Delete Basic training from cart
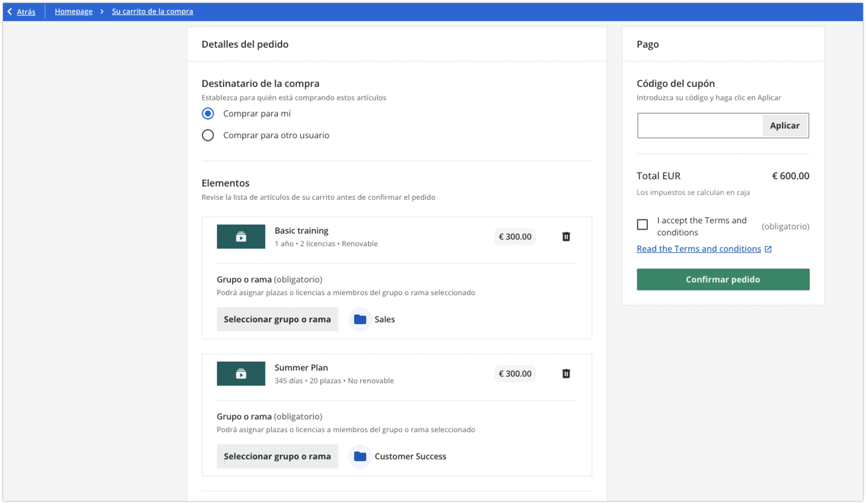The width and height of the screenshot is (866, 504). [566, 237]
